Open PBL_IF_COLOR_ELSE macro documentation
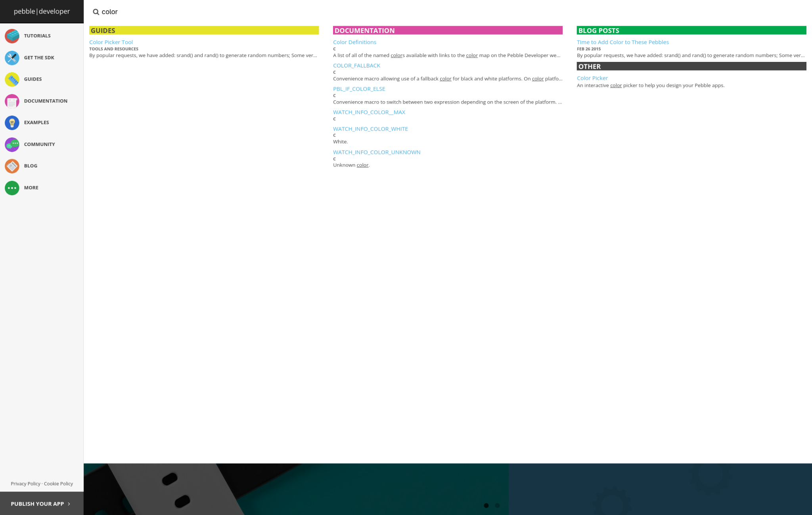Screen dimensions: 812x515 (359, 89)
